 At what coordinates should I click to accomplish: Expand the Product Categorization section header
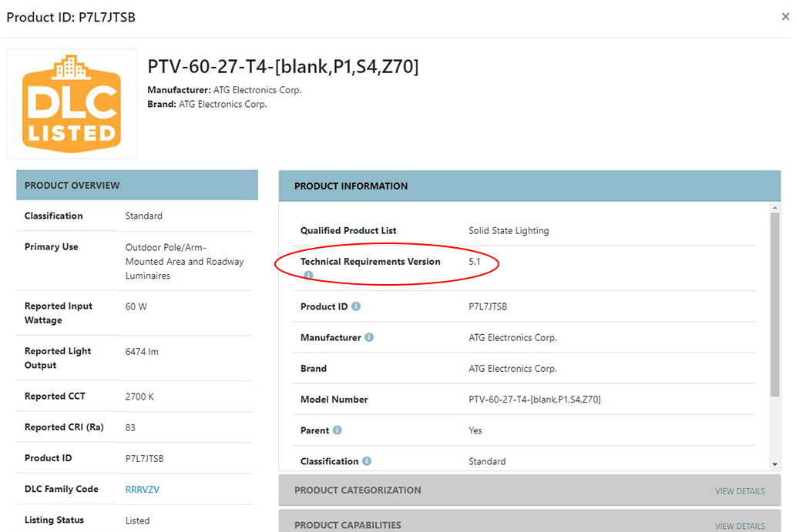[358, 490]
